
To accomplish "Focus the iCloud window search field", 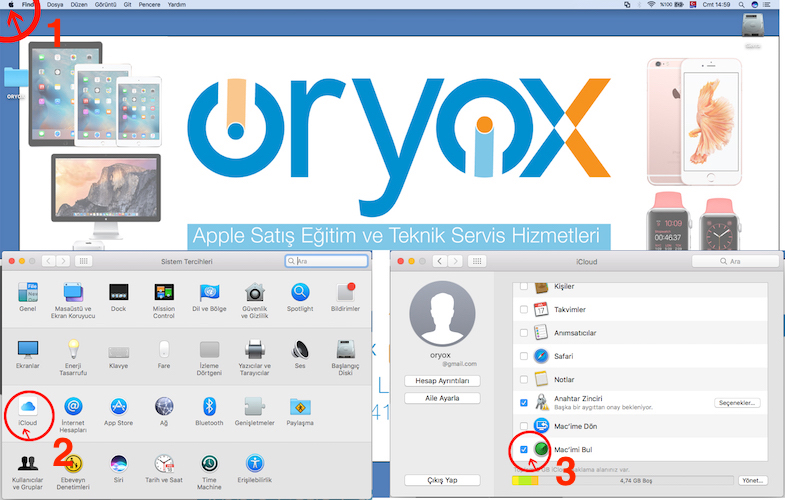I will tap(735, 261).
